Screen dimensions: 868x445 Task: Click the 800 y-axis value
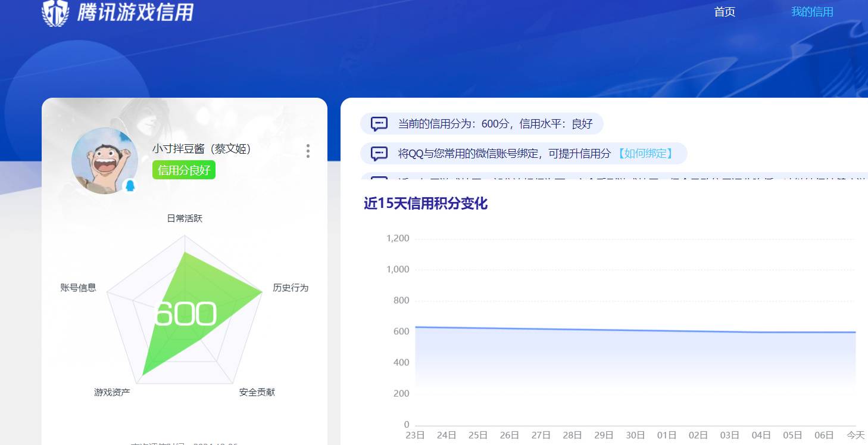point(402,301)
